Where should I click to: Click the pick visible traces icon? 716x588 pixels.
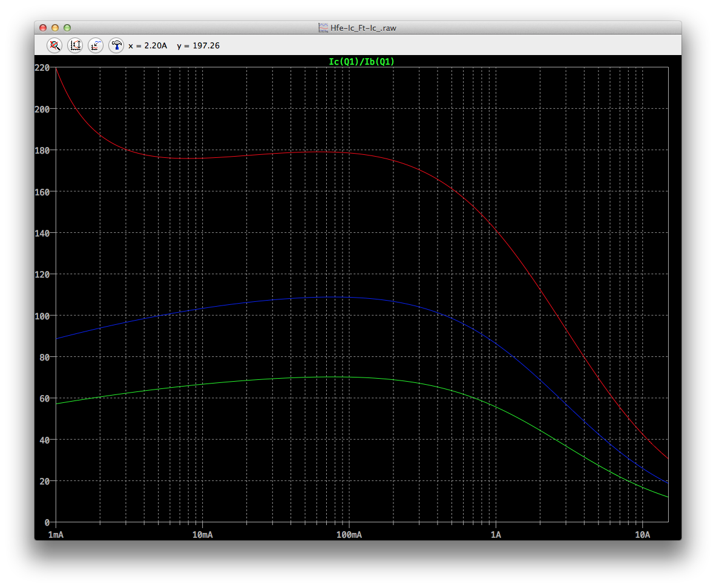tap(96, 45)
